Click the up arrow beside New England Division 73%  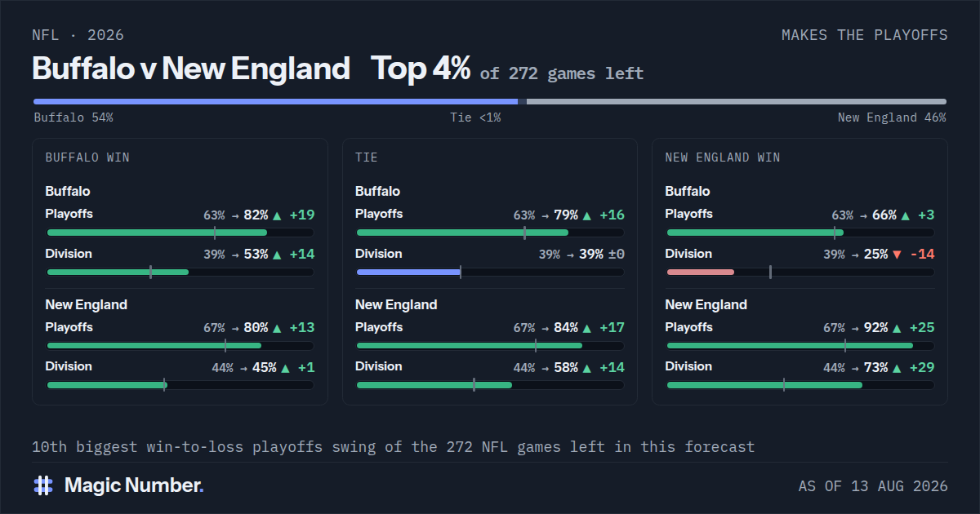[897, 368]
